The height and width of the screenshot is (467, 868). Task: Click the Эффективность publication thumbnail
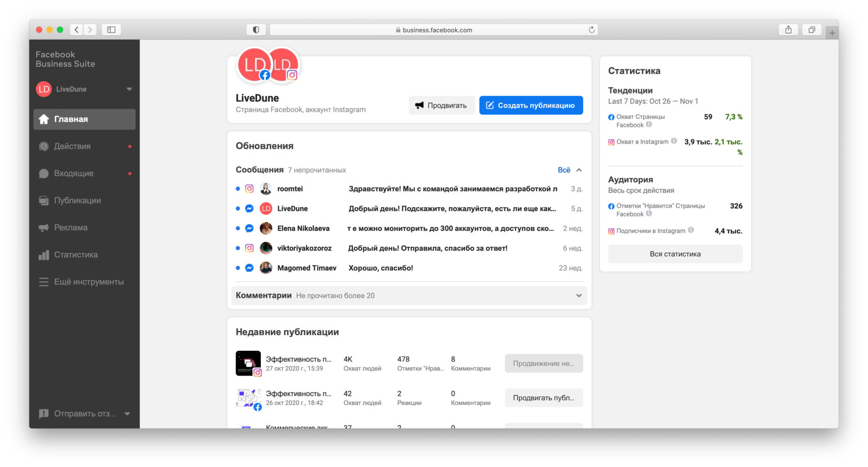click(x=249, y=363)
